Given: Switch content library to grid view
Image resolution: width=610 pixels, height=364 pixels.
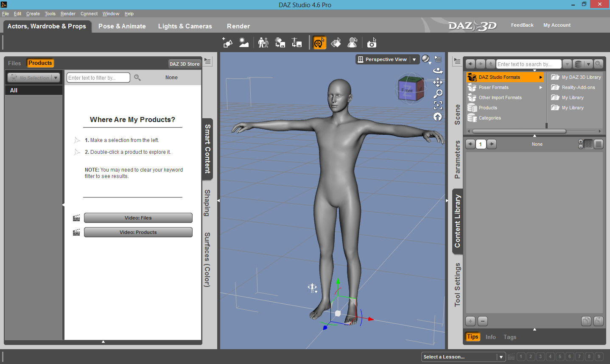Looking at the screenshot, I should [588, 144].
